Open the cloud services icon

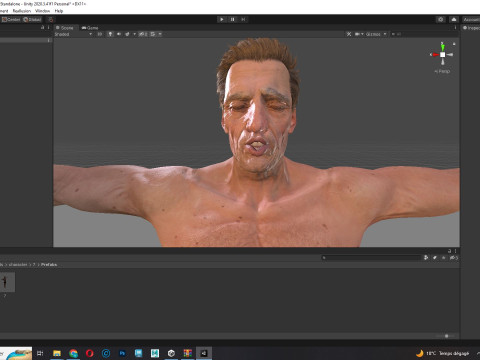(x=453, y=19)
